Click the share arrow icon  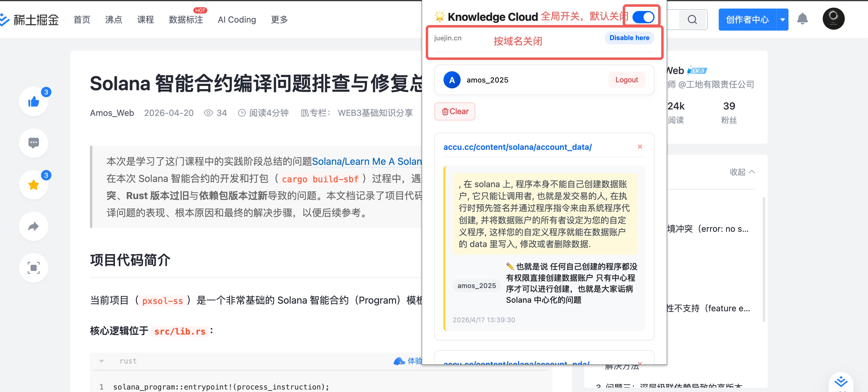[33, 226]
